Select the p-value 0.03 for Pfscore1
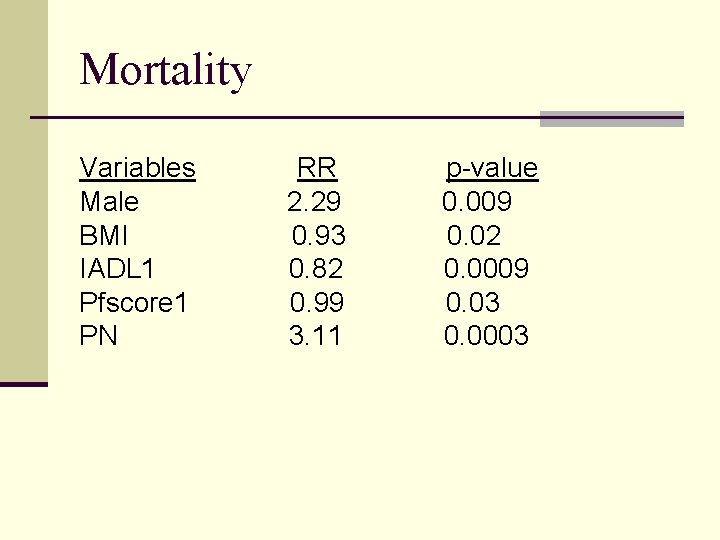720x540 pixels. (x=473, y=303)
